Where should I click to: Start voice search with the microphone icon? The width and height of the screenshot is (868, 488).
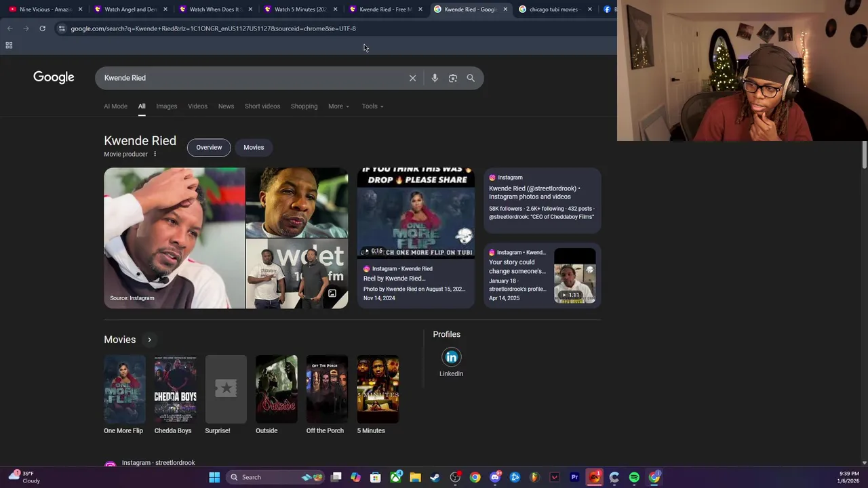pyautogui.click(x=435, y=78)
